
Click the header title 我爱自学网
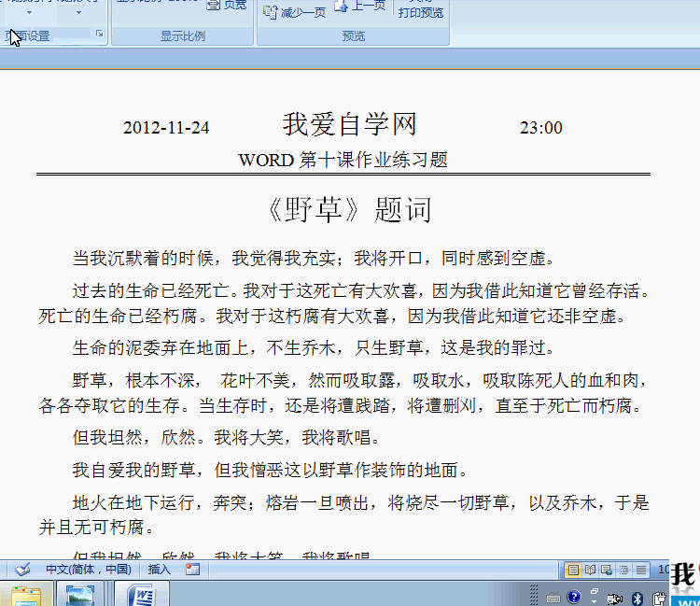(350, 124)
